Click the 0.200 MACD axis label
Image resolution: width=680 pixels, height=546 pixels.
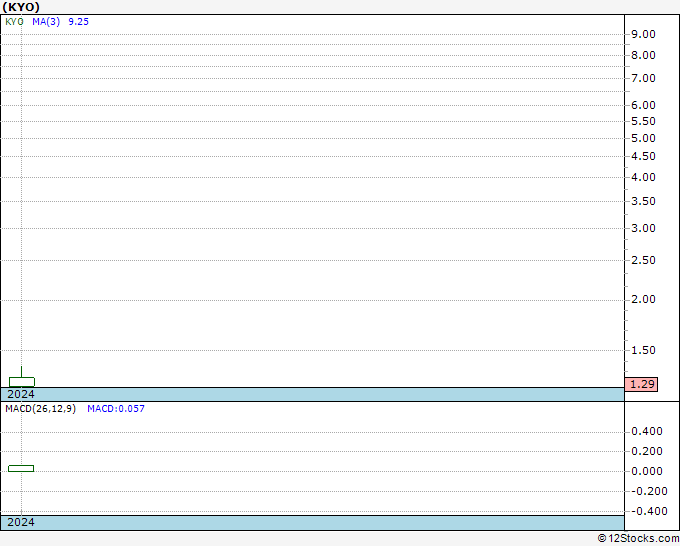click(x=647, y=451)
